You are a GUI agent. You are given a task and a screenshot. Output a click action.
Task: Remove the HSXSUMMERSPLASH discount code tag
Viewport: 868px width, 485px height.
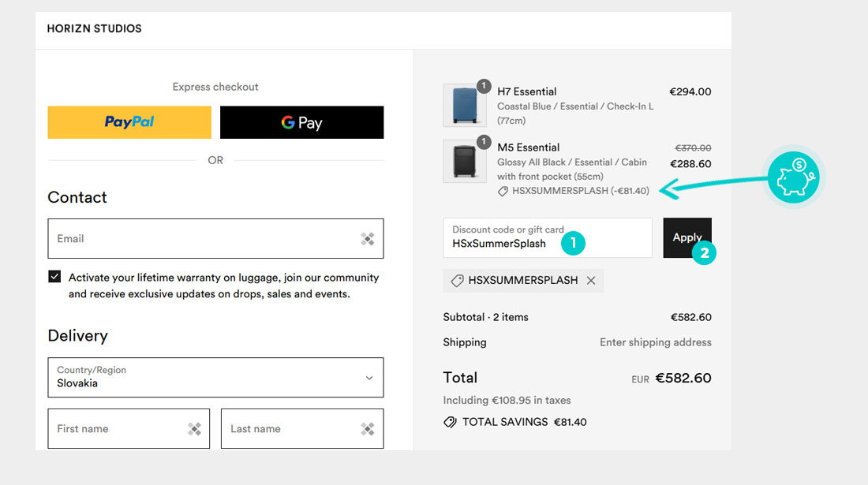(x=591, y=281)
